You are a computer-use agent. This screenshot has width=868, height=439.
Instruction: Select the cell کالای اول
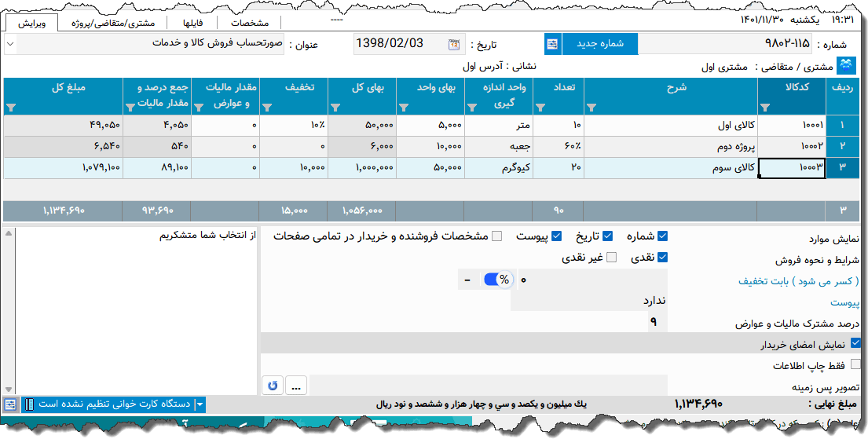(671, 126)
